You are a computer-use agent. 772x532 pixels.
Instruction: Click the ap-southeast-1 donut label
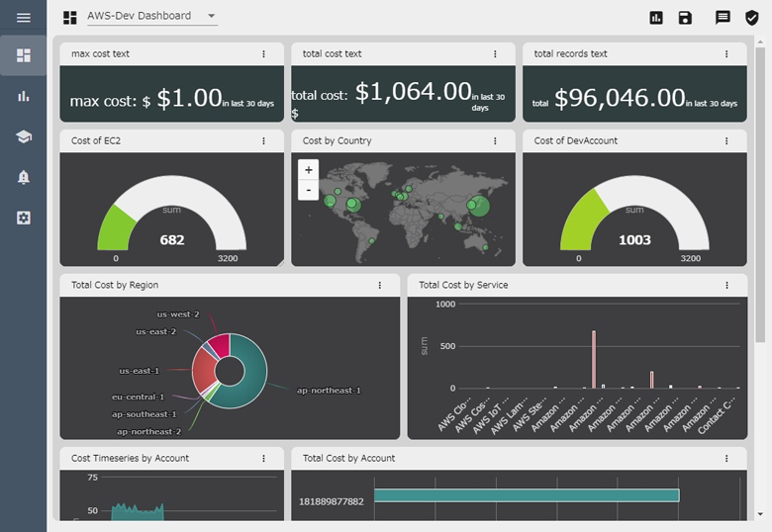[144, 414]
